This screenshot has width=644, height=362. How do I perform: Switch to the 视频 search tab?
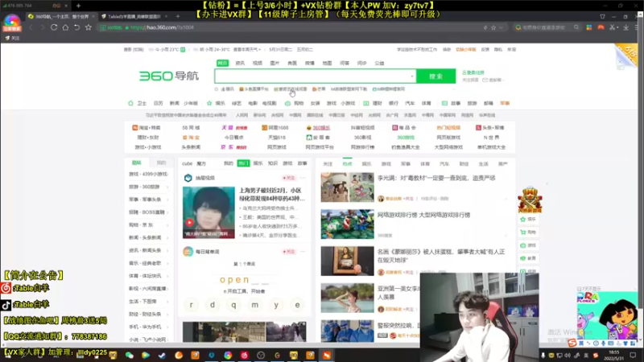(258, 64)
